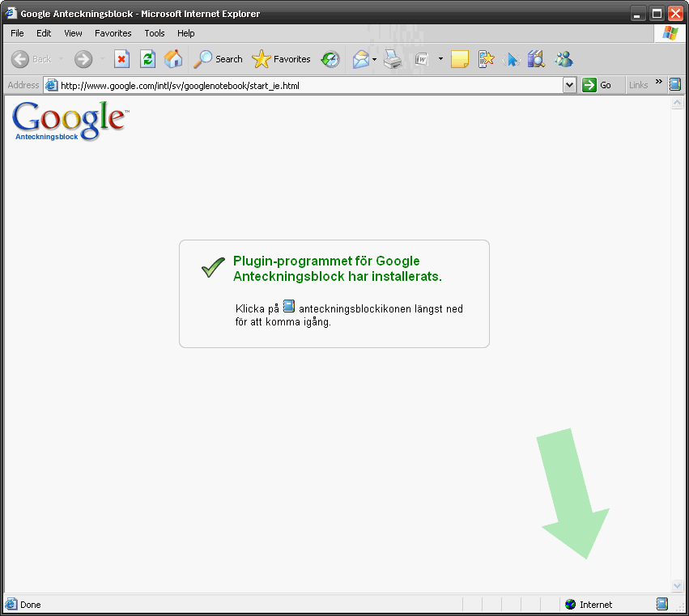Open the Mail toolbar icon
Screen dimensions: 689x616
[360, 59]
